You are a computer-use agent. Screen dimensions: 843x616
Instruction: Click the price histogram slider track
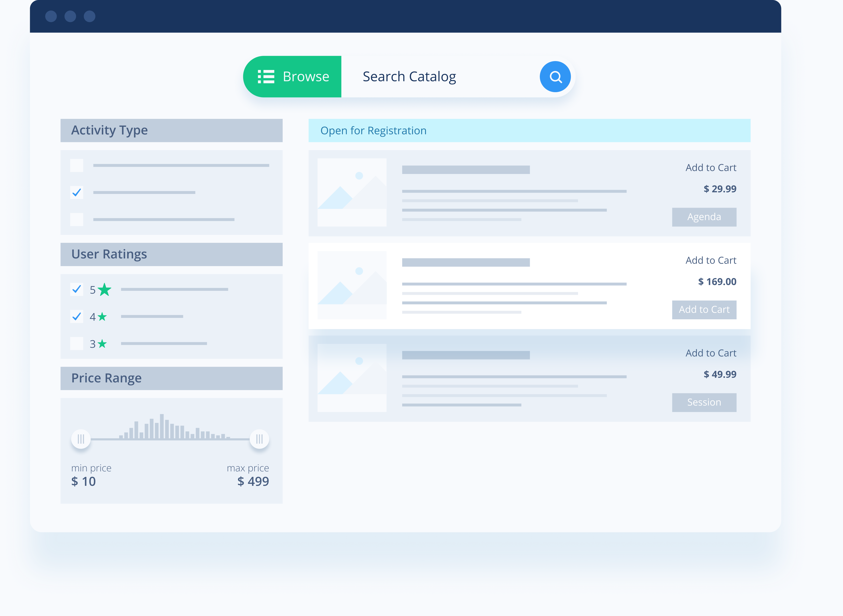pos(170,439)
